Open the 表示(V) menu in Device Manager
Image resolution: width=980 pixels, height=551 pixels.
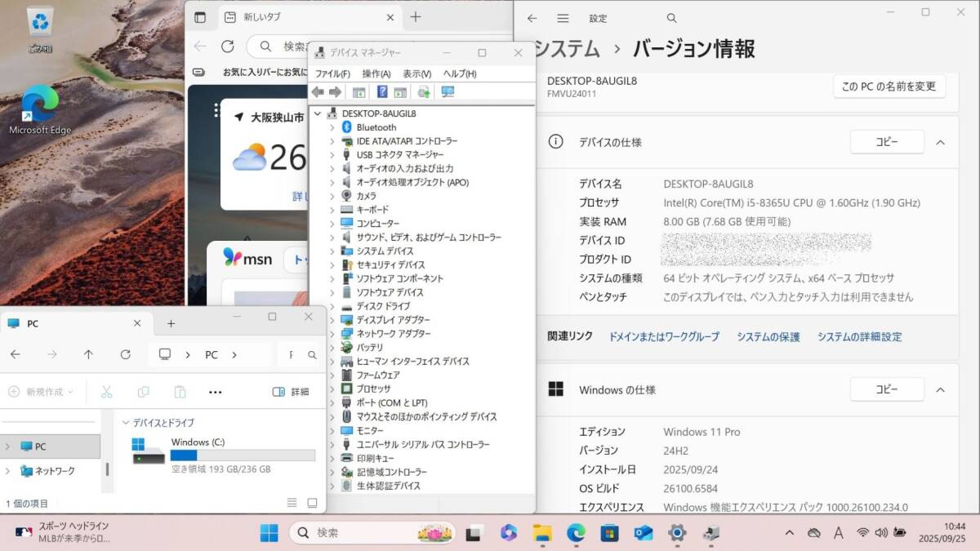click(x=416, y=73)
